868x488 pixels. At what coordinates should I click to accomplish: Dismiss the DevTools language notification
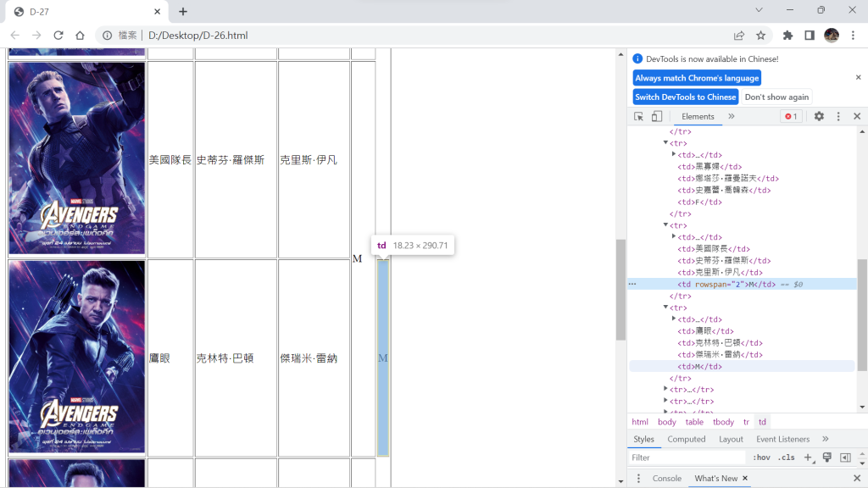pyautogui.click(x=858, y=77)
